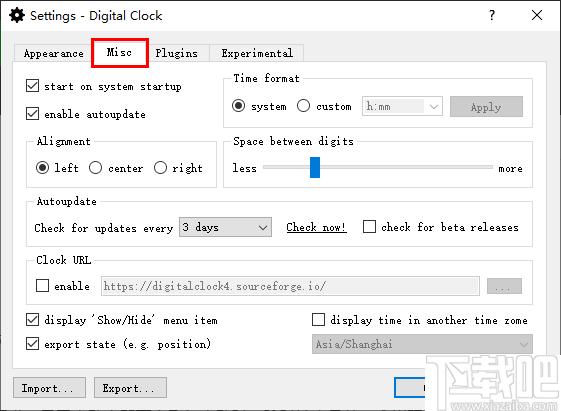This screenshot has width=561, height=411.
Task: Select right alignment radio button
Action: [x=160, y=167]
